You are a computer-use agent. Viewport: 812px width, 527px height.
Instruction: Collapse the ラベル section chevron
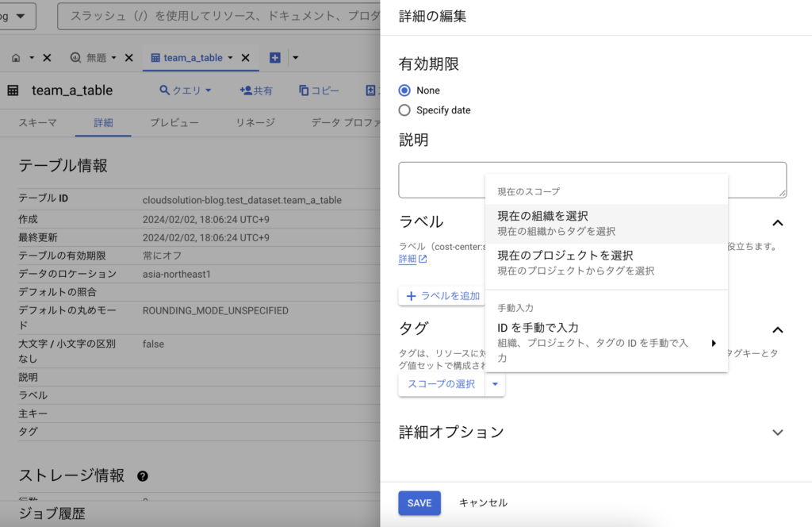click(778, 223)
